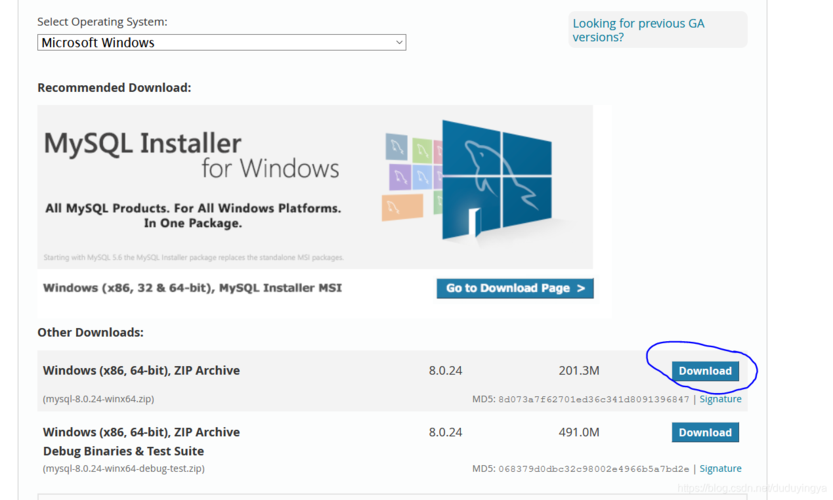Select the "Recommended Download:" heading text
The image size is (833, 500).
(x=114, y=88)
